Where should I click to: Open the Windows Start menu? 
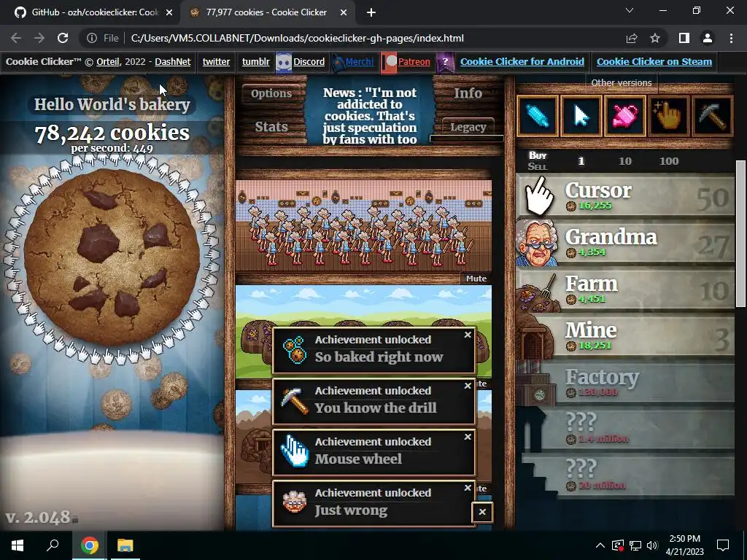[18, 545]
